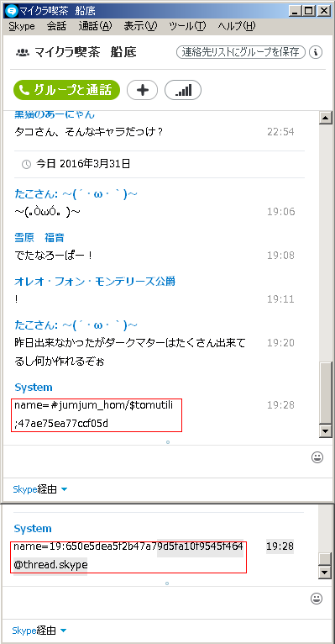Click the upper chat scroll down arrow
Viewport: 335px width, 644px height.
(326, 430)
